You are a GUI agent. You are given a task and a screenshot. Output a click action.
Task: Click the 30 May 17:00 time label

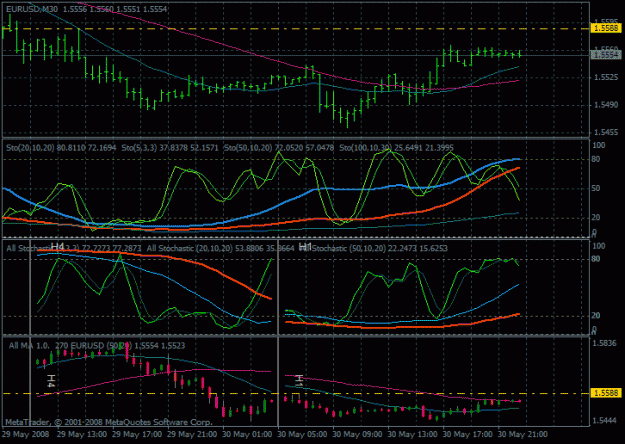pyautogui.click(x=468, y=434)
